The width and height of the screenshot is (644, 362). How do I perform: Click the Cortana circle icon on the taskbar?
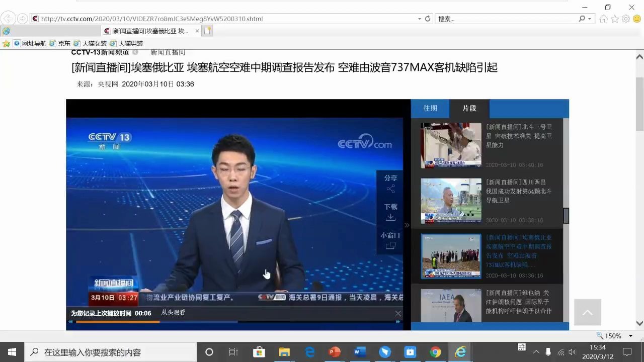(209, 352)
